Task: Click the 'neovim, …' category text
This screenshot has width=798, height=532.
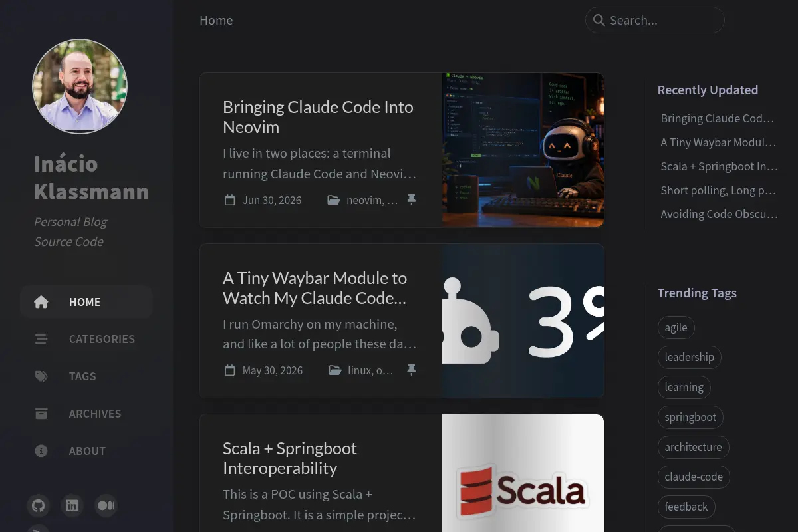Action: coord(372,200)
